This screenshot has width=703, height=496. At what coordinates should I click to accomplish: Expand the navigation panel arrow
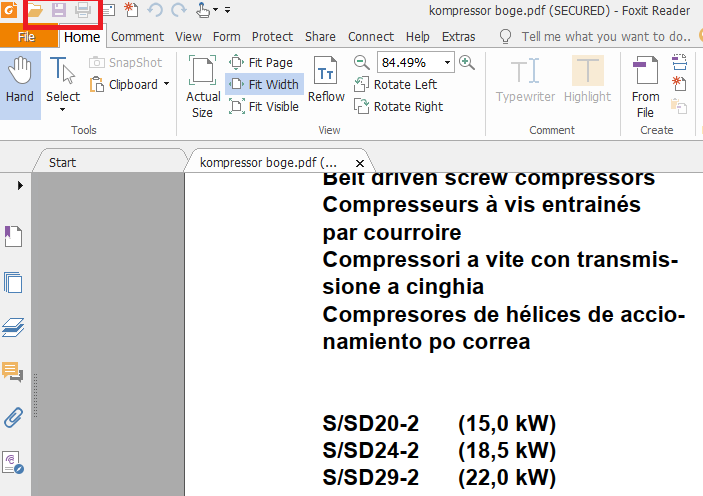(20, 185)
